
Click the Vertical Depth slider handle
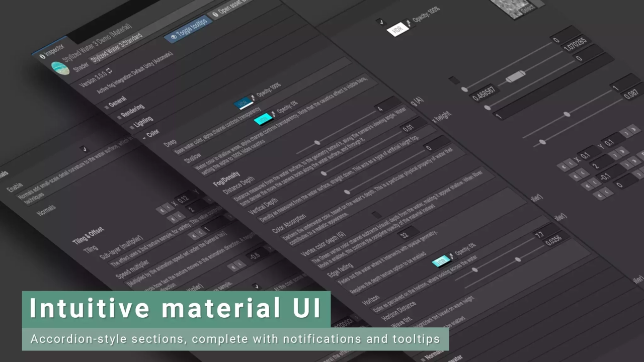(324, 174)
